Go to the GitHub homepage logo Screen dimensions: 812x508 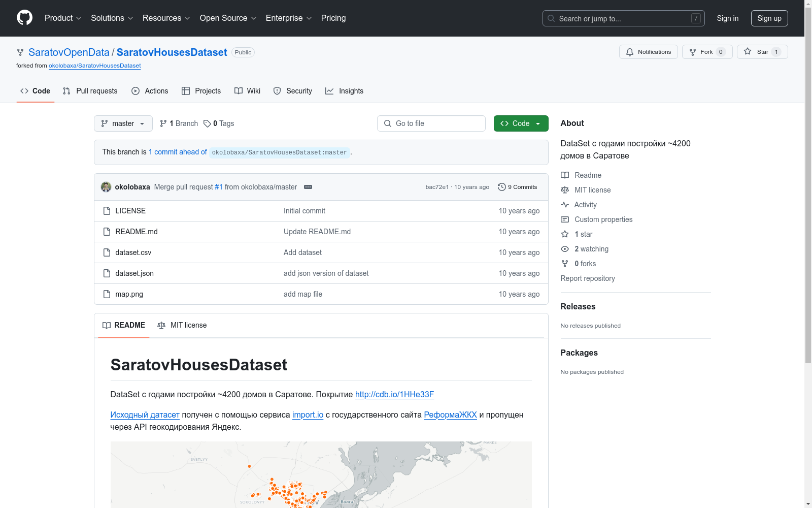(x=24, y=18)
